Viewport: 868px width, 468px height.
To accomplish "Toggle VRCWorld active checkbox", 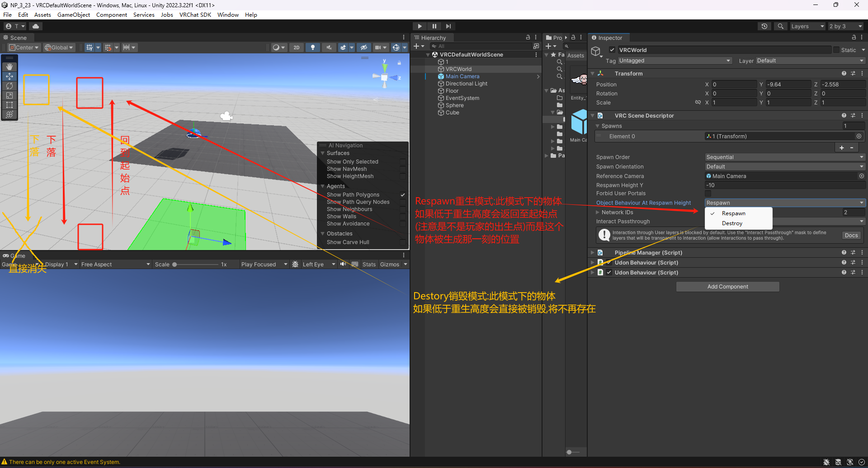I will (612, 50).
